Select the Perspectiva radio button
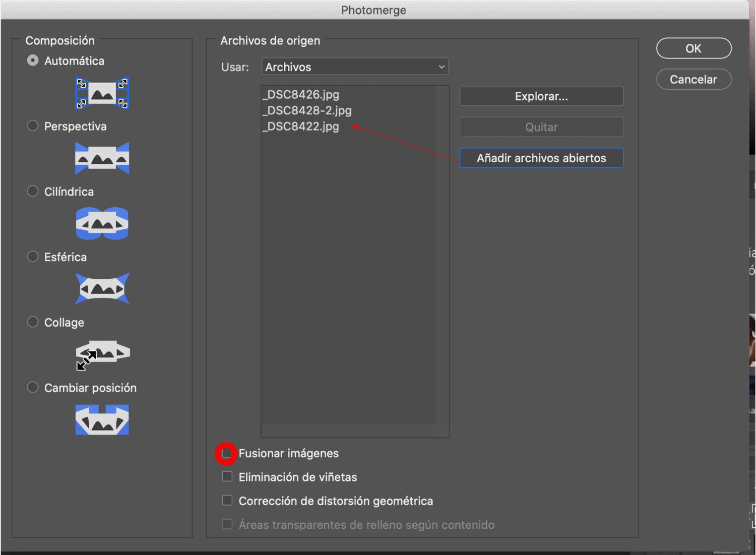The image size is (756, 555). coord(33,126)
